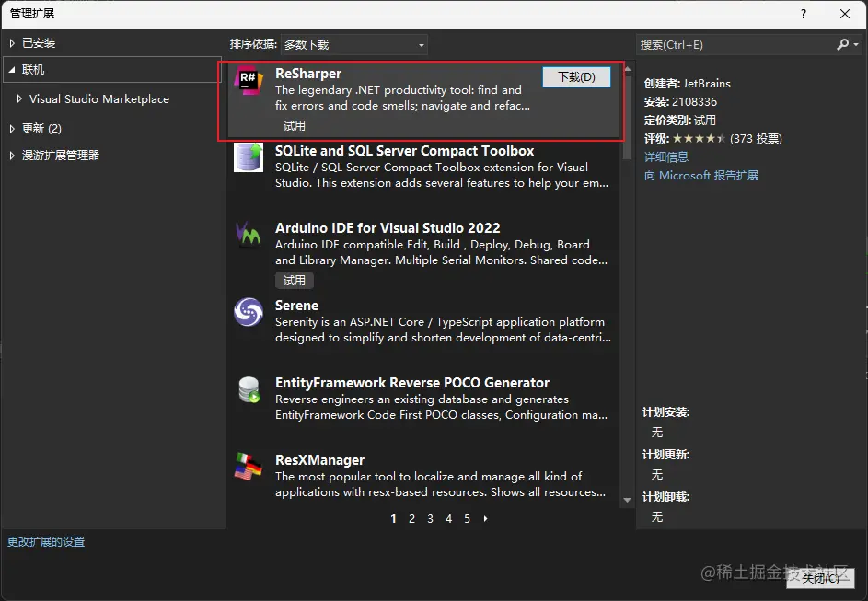Viewport: 868px width, 601px height.
Task: Select the ReSharper extension title
Action: click(x=308, y=74)
